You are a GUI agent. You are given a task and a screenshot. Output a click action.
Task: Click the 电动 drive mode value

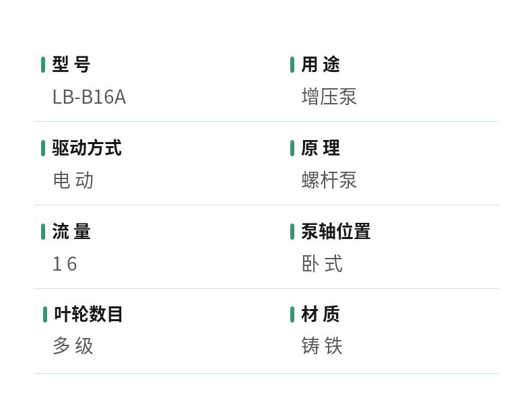tap(73, 180)
